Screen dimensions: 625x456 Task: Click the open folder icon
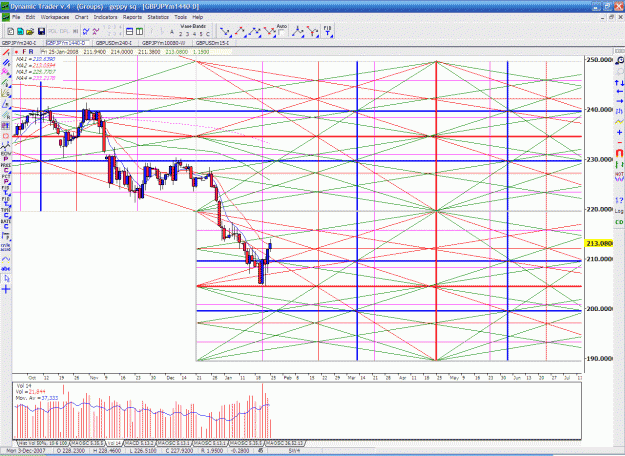[29, 31]
